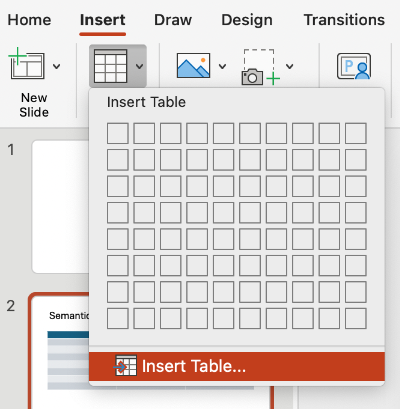This screenshot has width=400, height=409.
Task: Click the Table grid icon in ribbon
Action: pyautogui.click(x=111, y=66)
